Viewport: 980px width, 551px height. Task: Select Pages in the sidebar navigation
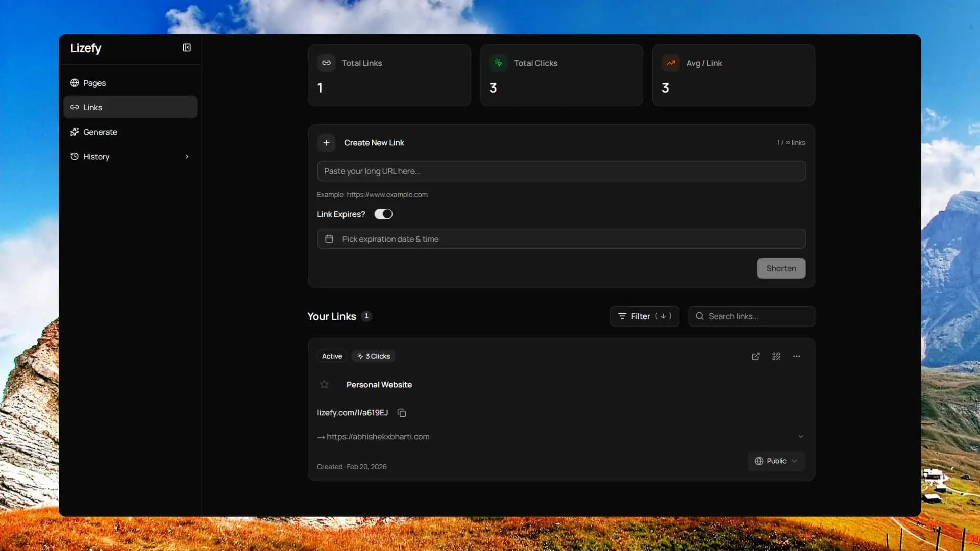94,82
